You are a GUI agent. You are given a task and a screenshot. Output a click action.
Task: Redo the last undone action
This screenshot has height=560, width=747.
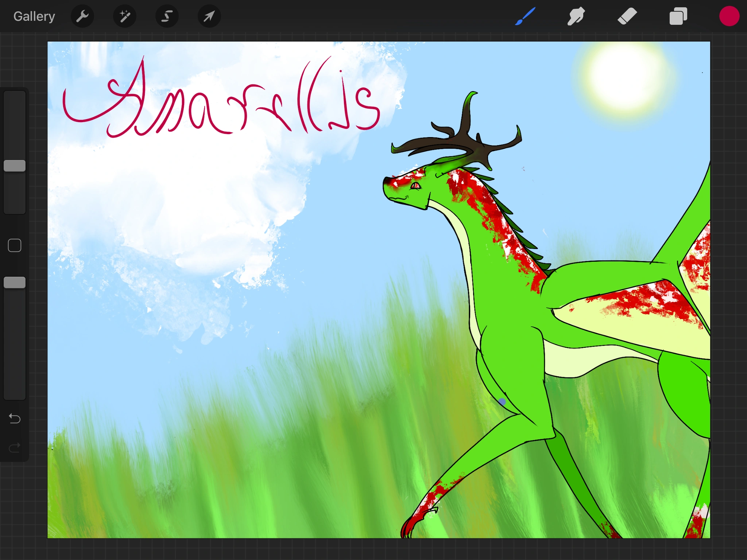click(x=15, y=447)
